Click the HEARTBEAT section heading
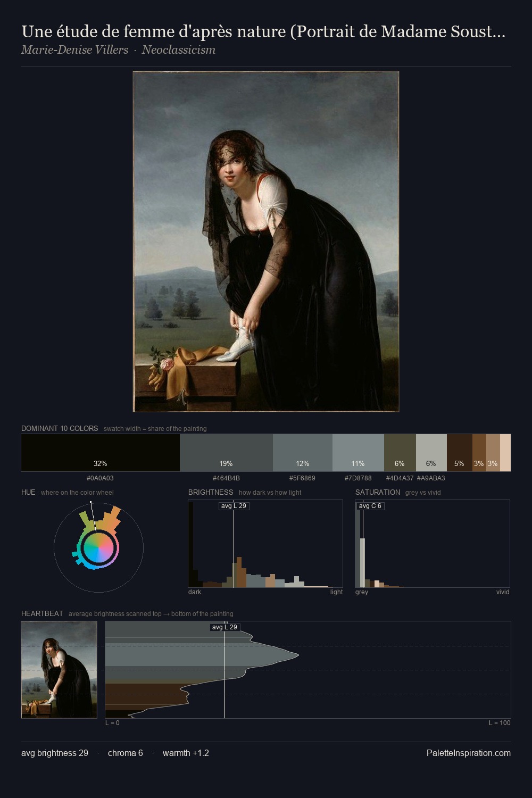 click(42, 613)
